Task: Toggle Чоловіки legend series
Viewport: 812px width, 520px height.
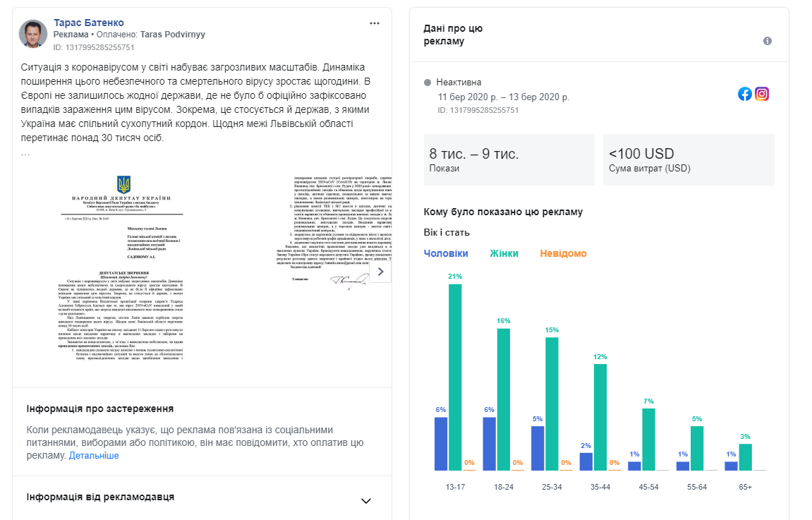Action: tap(446, 253)
